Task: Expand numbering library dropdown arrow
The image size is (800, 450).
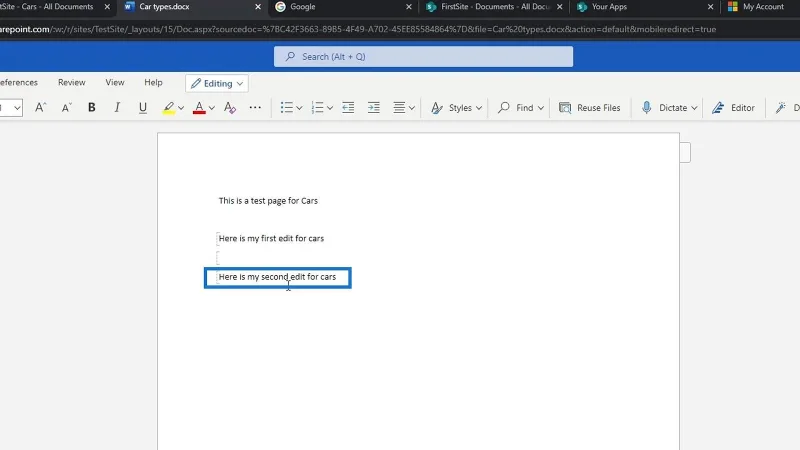Action: click(x=330, y=108)
